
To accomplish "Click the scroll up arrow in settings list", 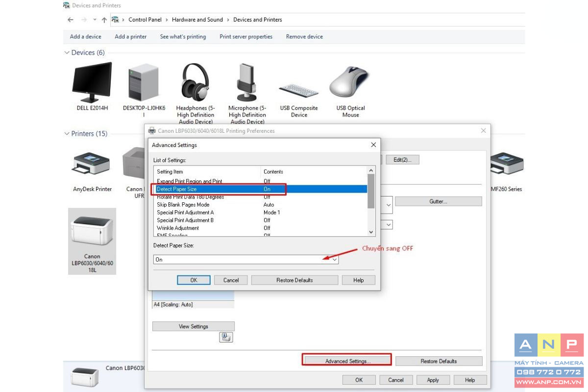I will pos(371,171).
